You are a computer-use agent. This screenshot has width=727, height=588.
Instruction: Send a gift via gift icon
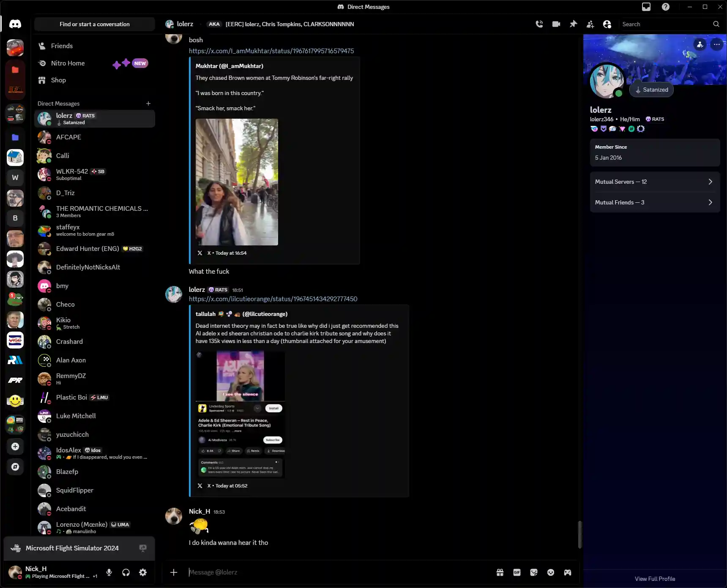(x=500, y=572)
